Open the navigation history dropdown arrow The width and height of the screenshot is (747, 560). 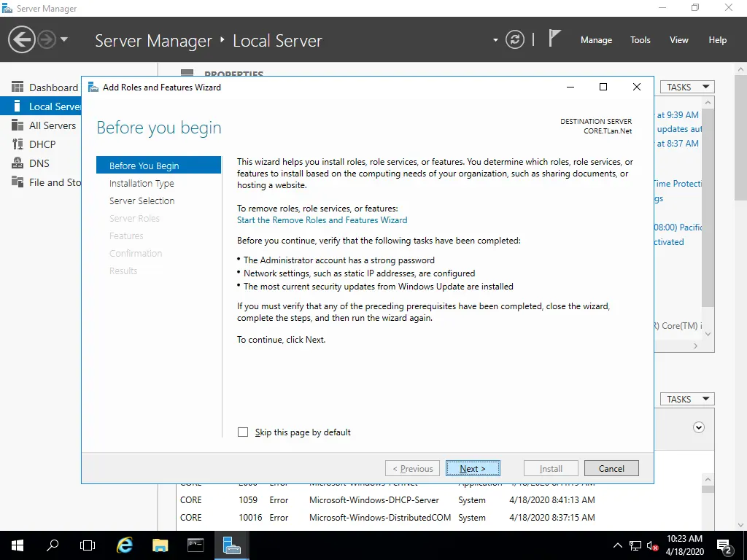64,39
